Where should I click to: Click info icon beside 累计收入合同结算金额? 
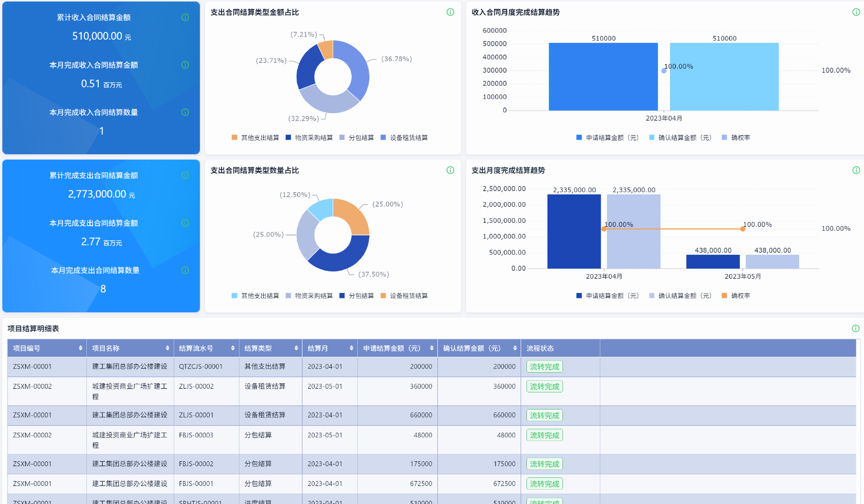(185, 18)
